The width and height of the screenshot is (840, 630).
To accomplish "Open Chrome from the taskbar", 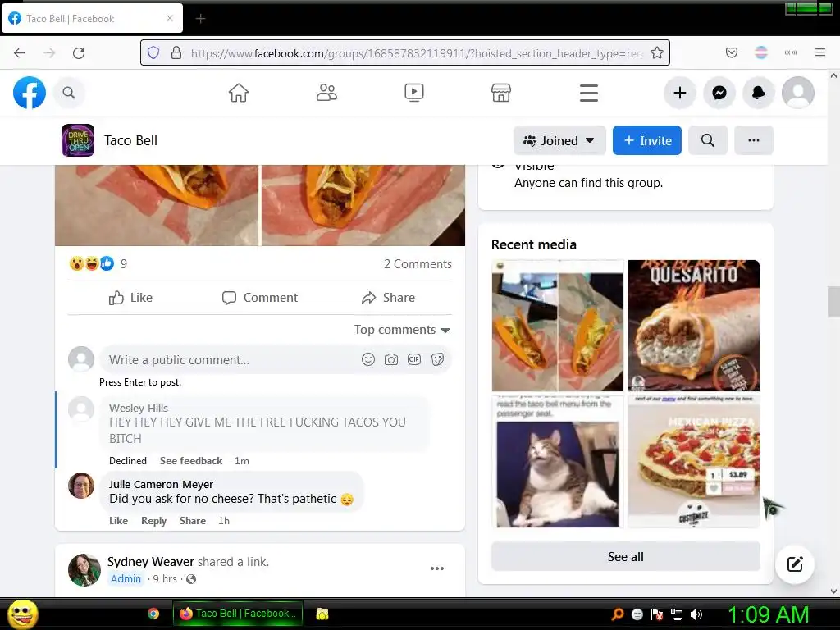I will [x=153, y=614].
